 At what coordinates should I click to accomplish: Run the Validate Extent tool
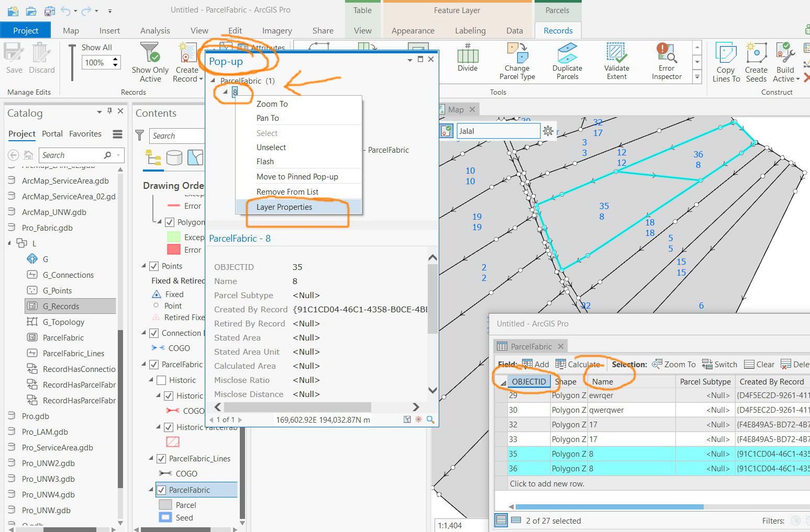tap(617, 53)
